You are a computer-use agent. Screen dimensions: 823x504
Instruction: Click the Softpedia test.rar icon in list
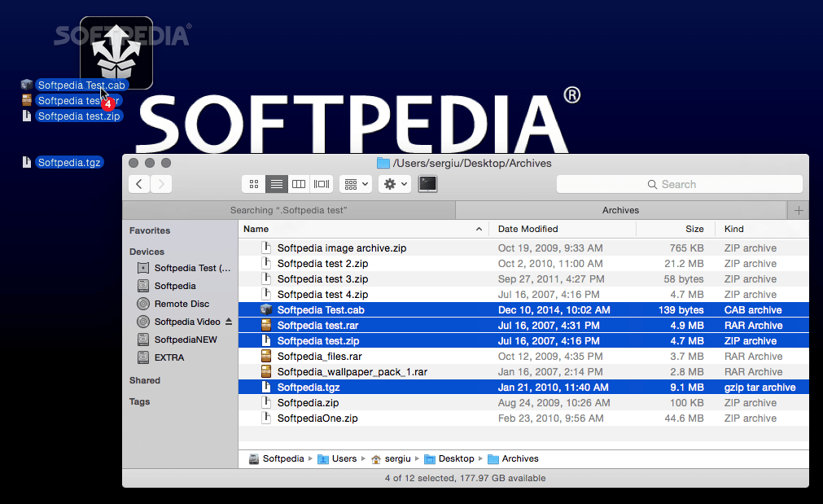pos(267,326)
